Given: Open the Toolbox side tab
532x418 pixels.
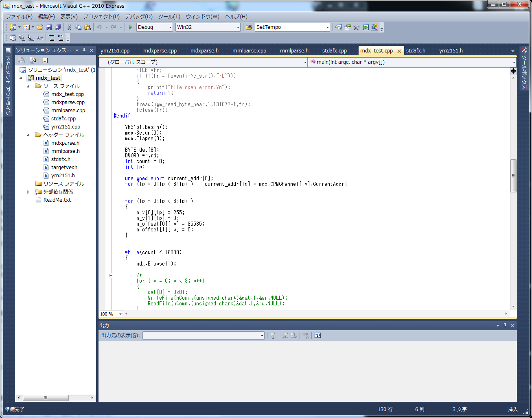Looking at the screenshot, I should pos(524,68).
